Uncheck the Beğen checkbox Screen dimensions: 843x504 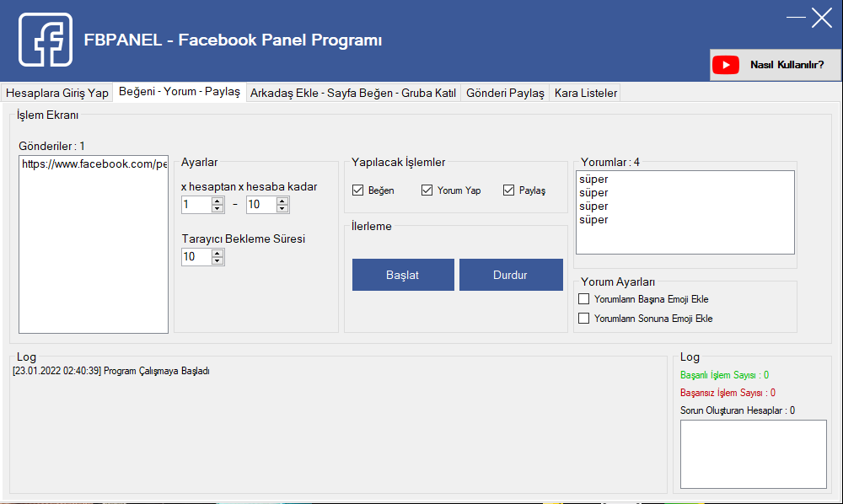click(358, 190)
